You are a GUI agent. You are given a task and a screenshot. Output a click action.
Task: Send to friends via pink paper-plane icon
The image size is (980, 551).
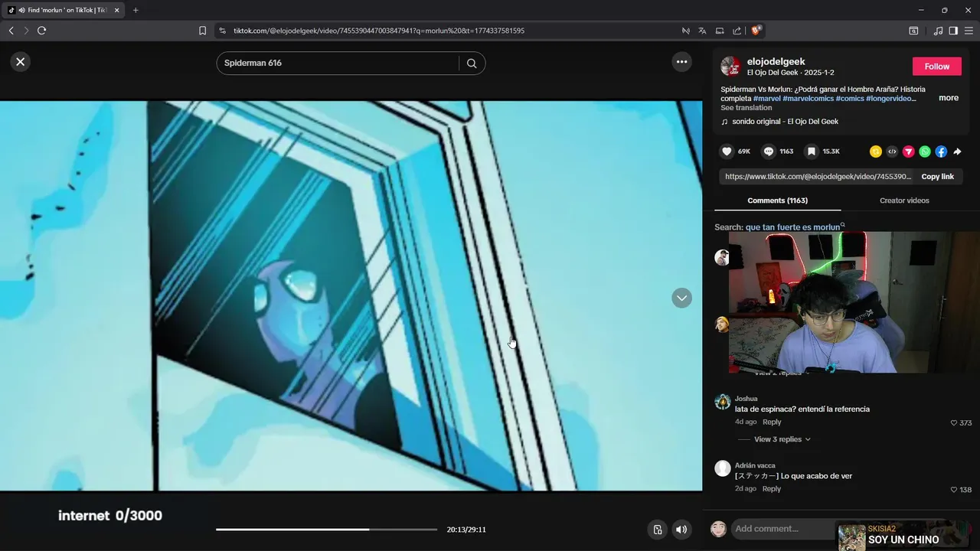[x=909, y=152]
